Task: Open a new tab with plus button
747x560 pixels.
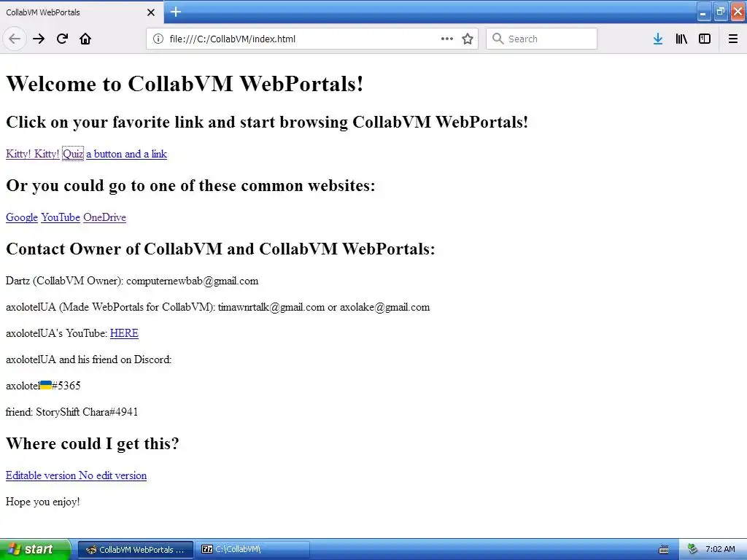Action: [x=176, y=12]
